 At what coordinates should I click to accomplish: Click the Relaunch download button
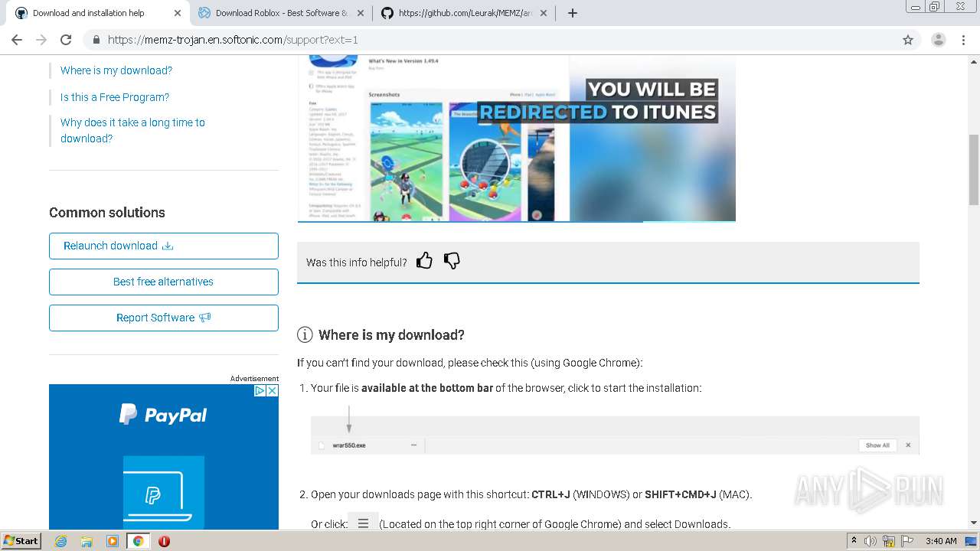[164, 246]
